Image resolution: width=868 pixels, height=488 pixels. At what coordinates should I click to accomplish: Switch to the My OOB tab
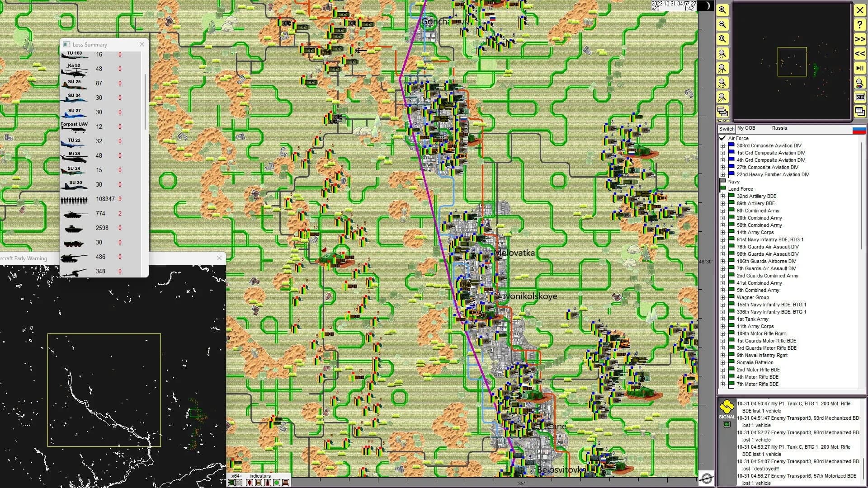746,128
